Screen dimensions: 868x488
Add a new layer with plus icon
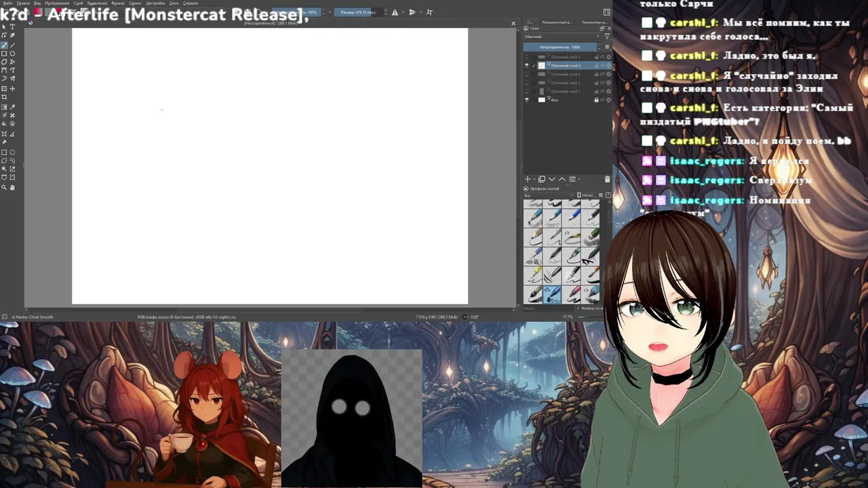click(x=528, y=179)
